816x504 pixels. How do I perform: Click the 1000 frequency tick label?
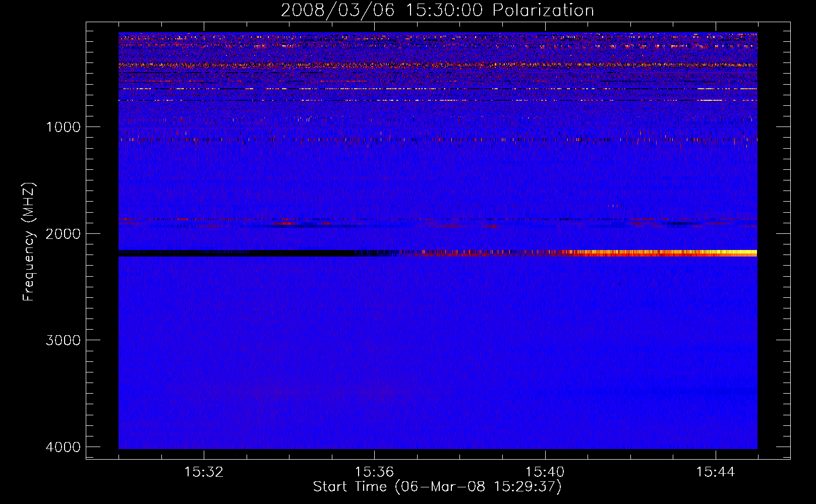click(63, 127)
